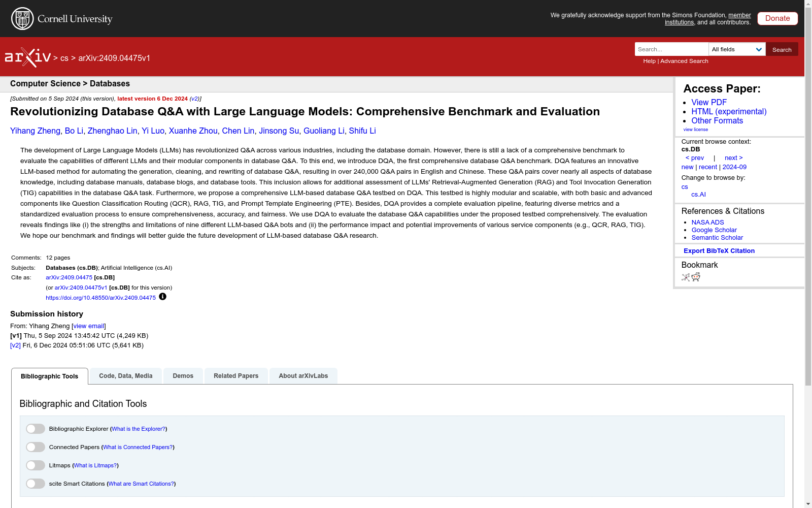Screen dimensions: 812x508
Task: Browse by cs.AI category
Action: pyautogui.click(x=698, y=195)
